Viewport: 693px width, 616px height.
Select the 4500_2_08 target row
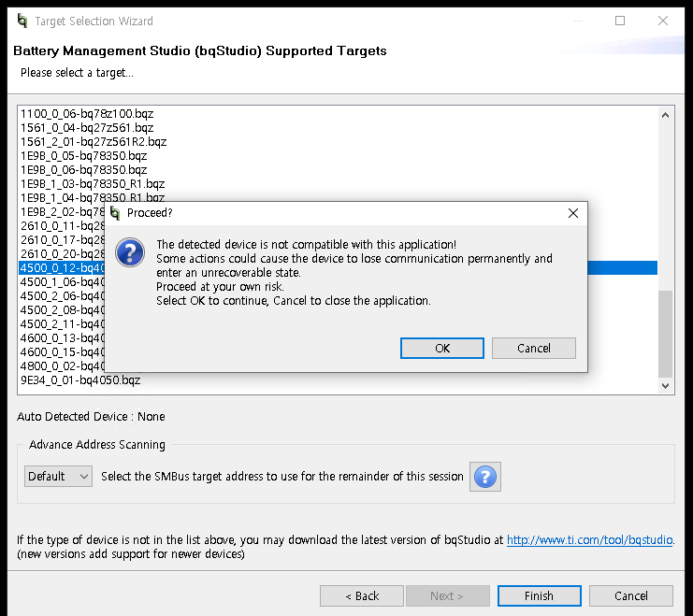[63, 309]
